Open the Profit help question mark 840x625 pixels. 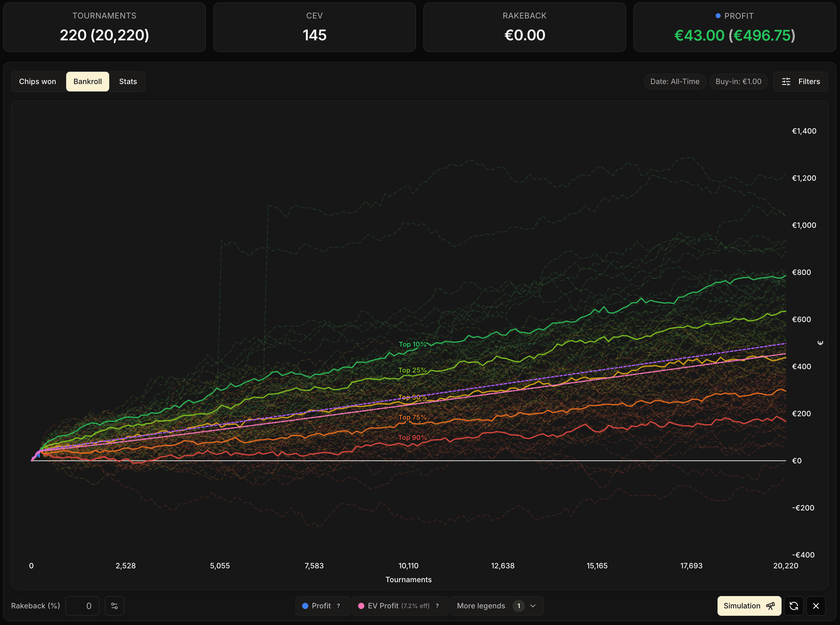pos(338,606)
